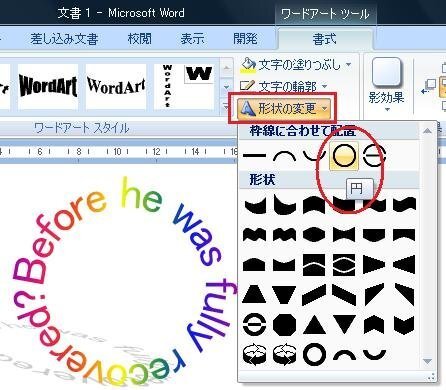Apply the Deflate Bottom warp shape
Screen dimensions: 446x390
pos(404,234)
